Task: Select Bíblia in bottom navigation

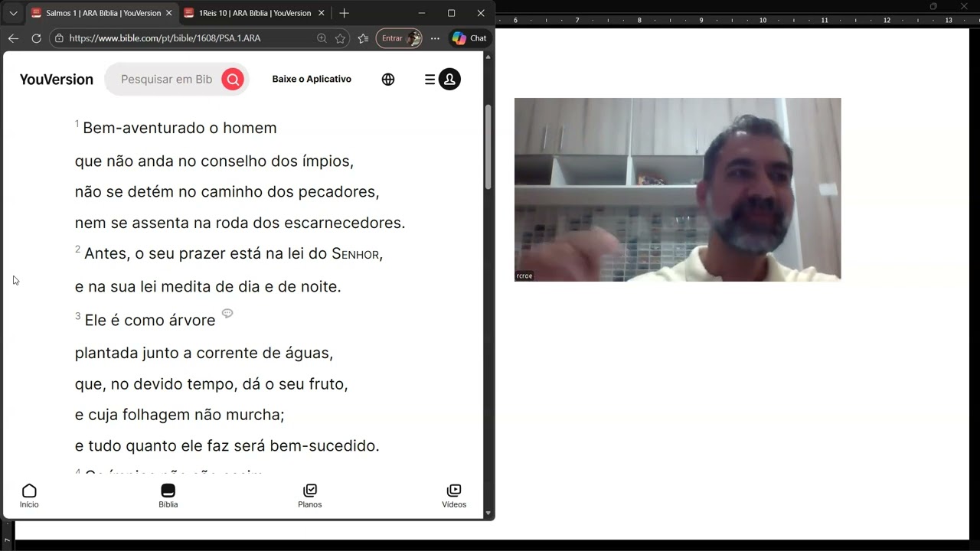Action: (x=168, y=496)
